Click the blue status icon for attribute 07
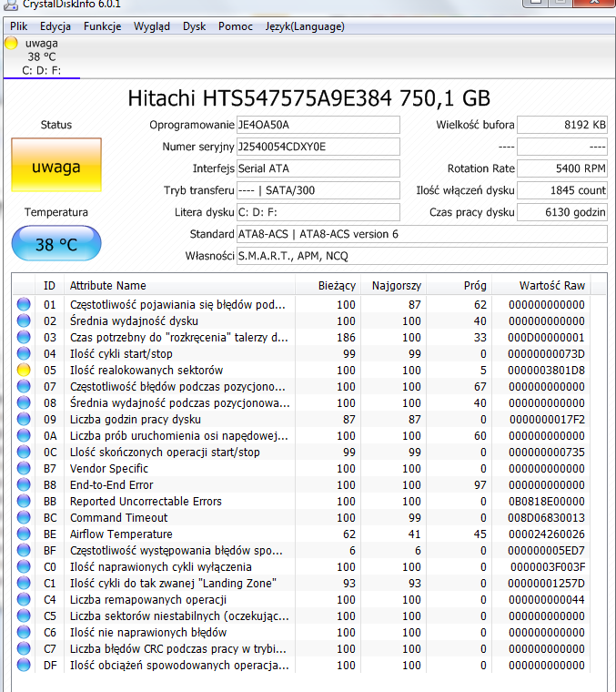The width and height of the screenshot is (616, 692). 24,386
